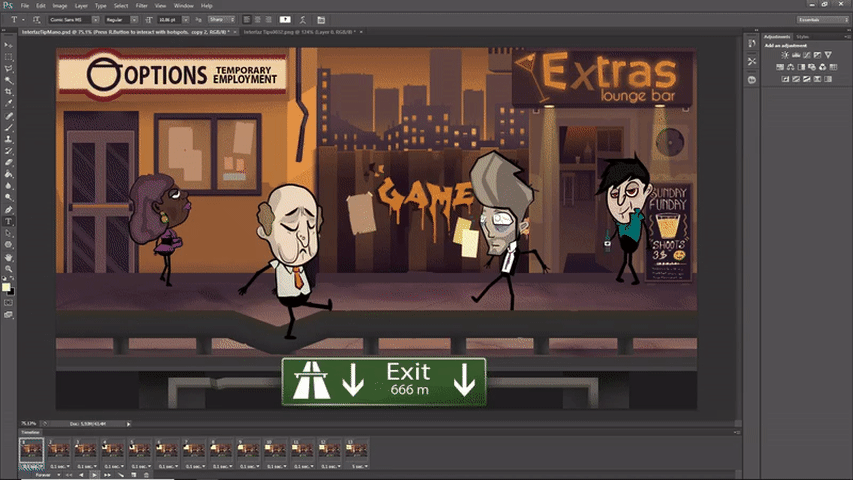Delete the selected timeline frame
Image resolution: width=853 pixels, height=480 pixels.
(x=146, y=475)
